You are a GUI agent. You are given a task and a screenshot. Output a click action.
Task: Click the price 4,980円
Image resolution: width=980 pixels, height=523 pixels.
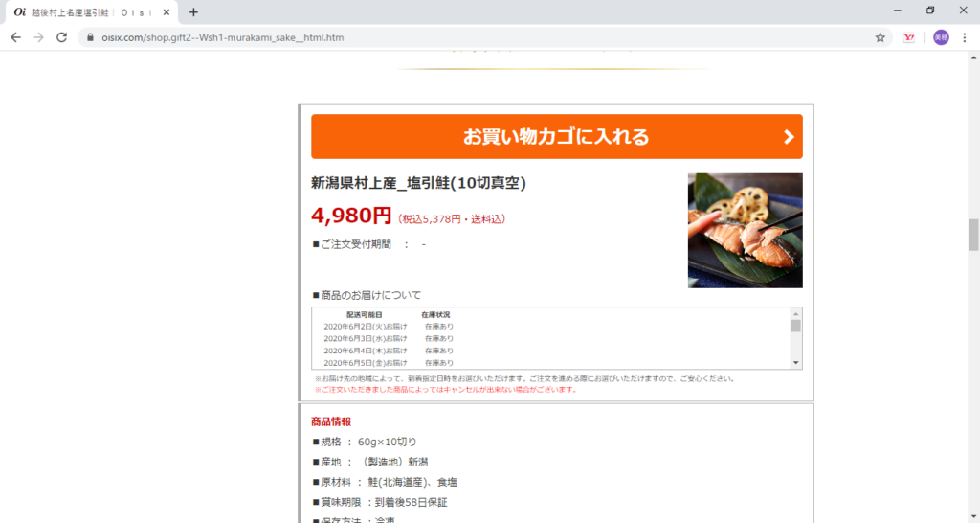[351, 216]
